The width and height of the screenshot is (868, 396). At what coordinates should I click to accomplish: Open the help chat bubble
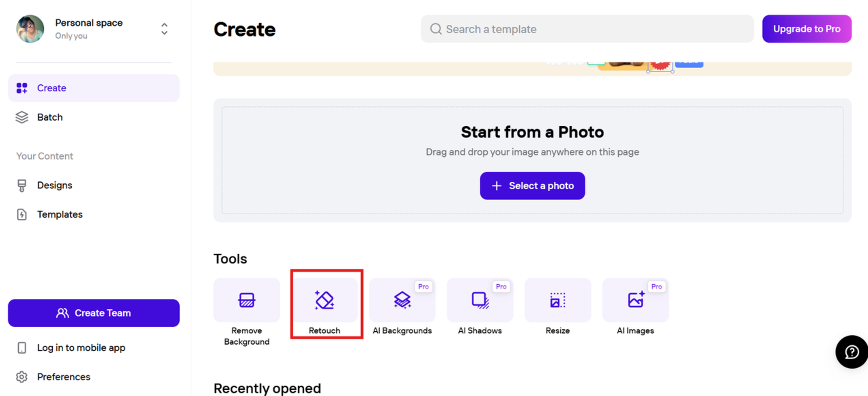click(851, 351)
